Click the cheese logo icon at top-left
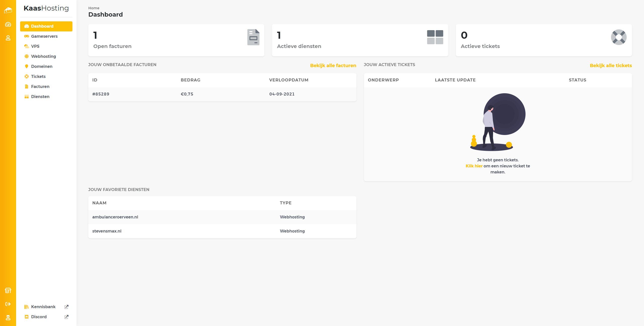Viewport: 644px width, 326px height. 8,10
